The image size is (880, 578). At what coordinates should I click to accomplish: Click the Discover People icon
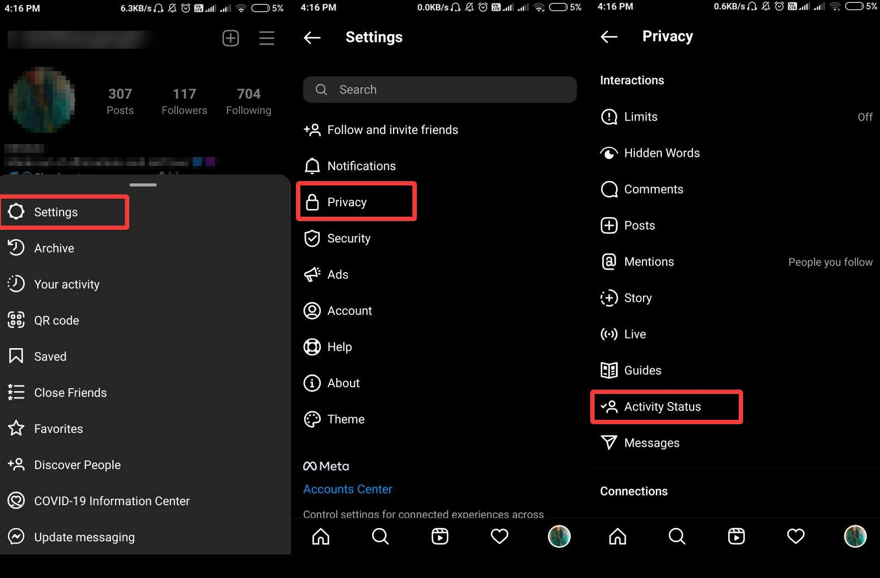pos(16,465)
